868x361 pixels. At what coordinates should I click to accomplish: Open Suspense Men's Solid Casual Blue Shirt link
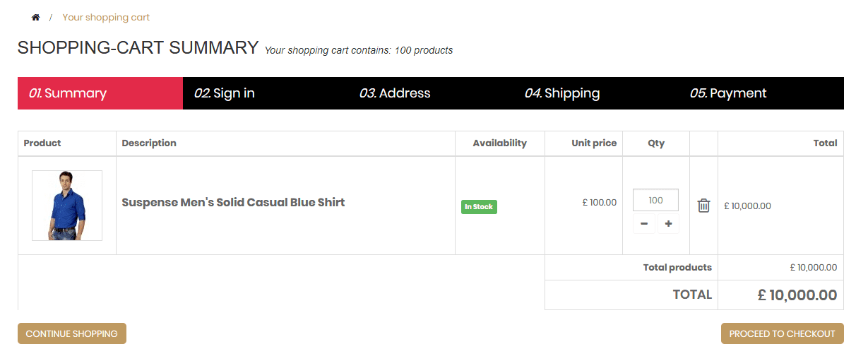point(233,202)
